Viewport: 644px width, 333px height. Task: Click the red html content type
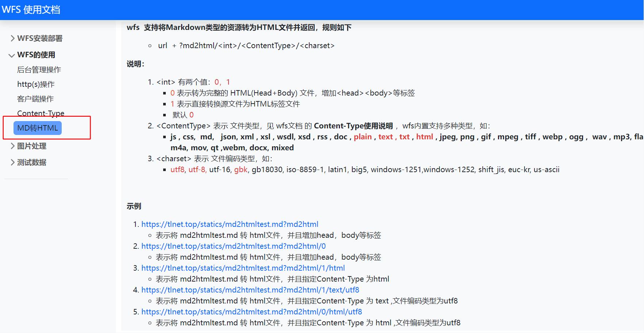[425, 137]
